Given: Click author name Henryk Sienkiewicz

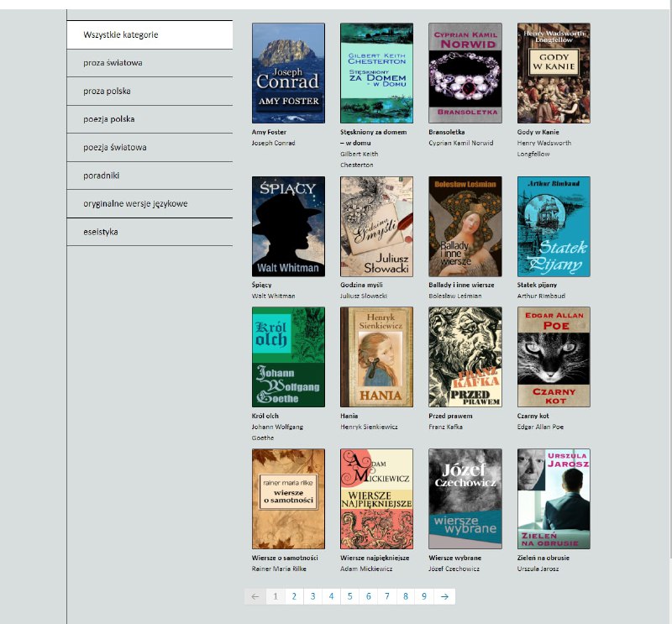Looking at the screenshot, I should pos(369,427).
